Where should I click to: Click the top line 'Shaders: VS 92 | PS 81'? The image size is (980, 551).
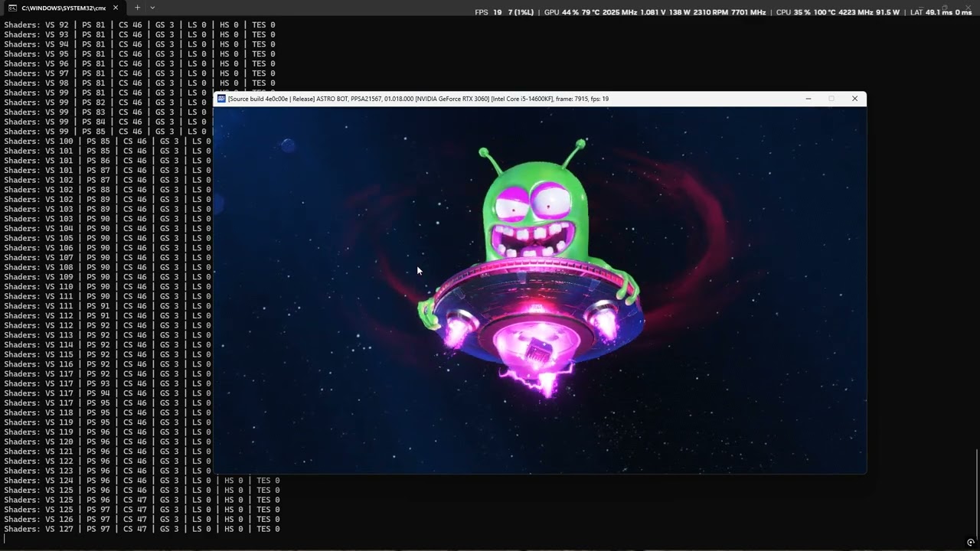point(139,24)
